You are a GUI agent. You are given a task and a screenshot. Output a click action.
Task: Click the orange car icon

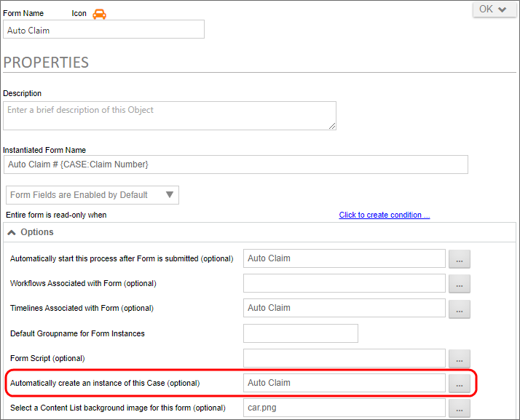99,14
